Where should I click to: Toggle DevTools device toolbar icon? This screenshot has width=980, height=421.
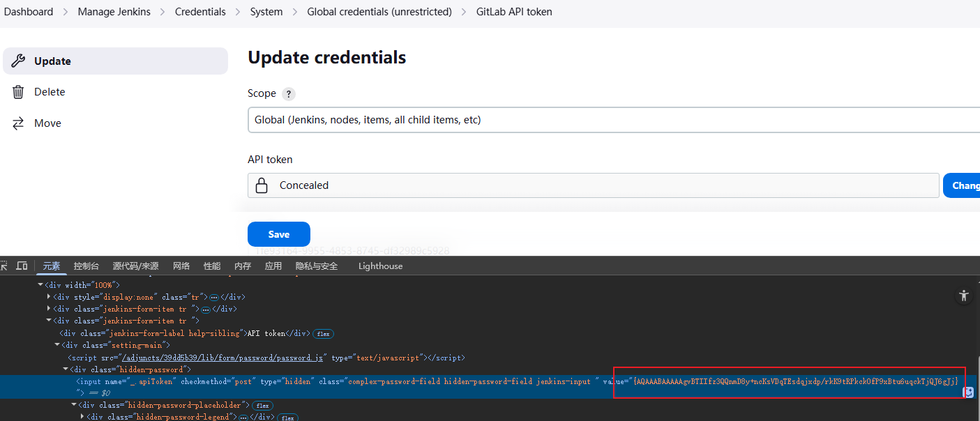coord(22,266)
